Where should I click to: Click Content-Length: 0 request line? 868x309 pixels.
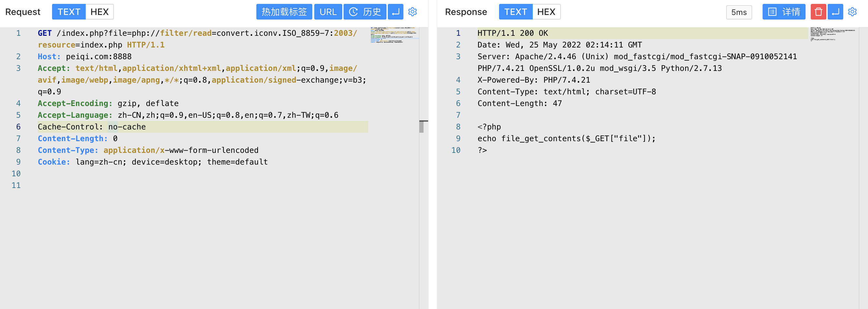77,138
